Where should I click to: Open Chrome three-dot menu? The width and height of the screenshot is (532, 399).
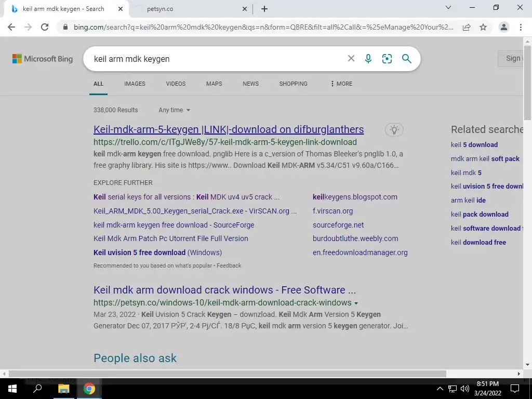[521, 27]
